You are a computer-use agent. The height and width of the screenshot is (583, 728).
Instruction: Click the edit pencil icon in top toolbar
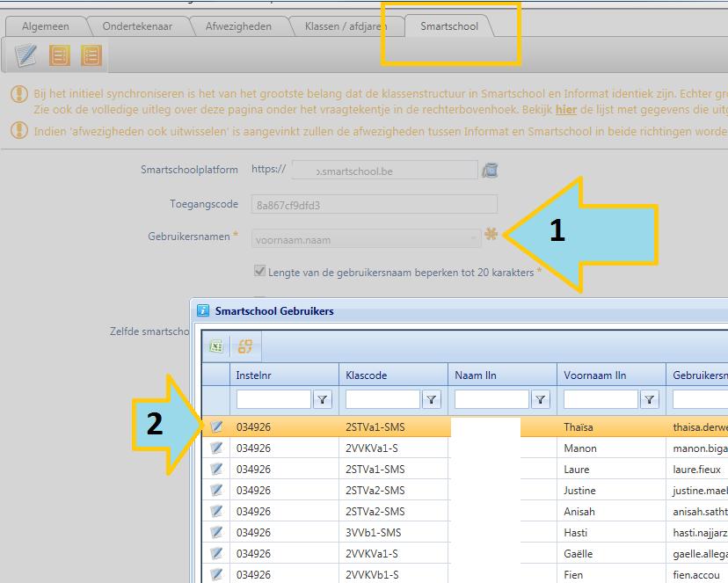(25, 55)
